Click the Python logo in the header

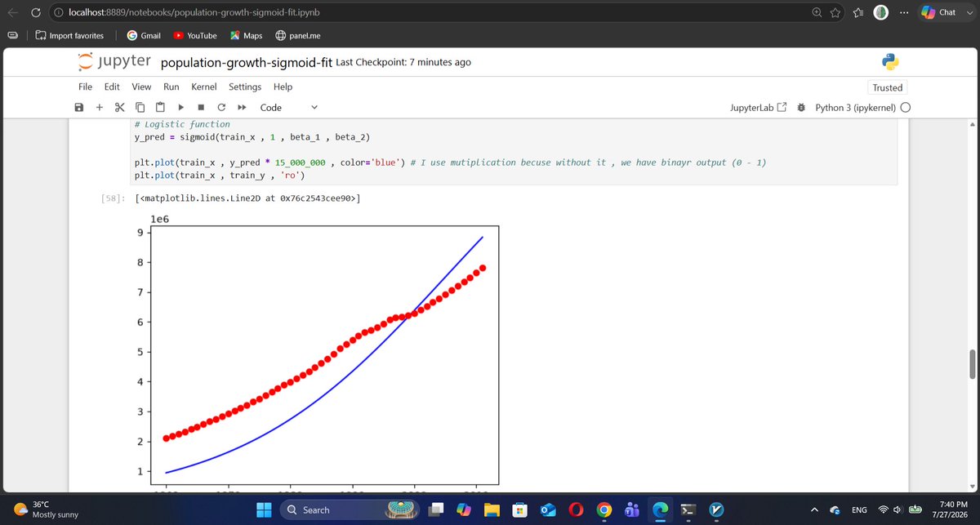(x=891, y=62)
